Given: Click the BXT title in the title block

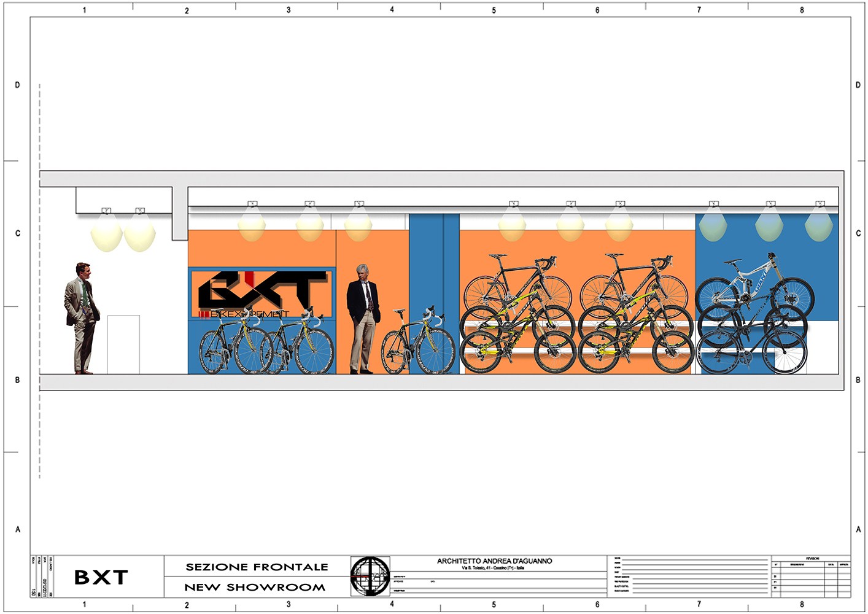Looking at the screenshot, I should tap(101, 578).
